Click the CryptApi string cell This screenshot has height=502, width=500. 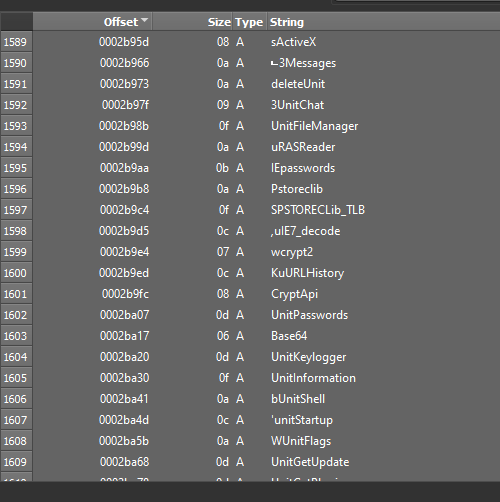pos(294,294)
